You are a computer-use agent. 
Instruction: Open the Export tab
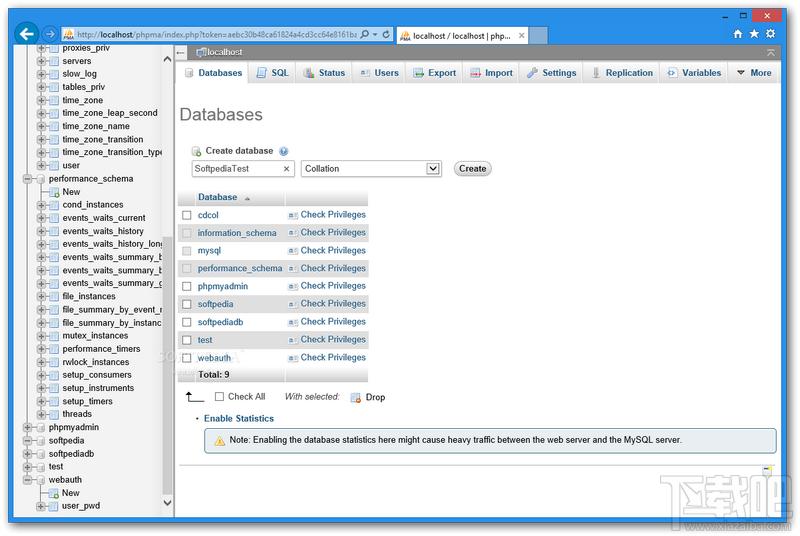click(434, 73)
